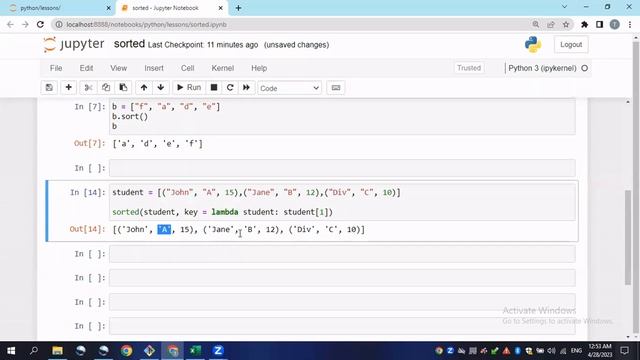Open the Chrome three-dot menu
The width and height of the screenshot is (640, 360).
click(630, 24)
